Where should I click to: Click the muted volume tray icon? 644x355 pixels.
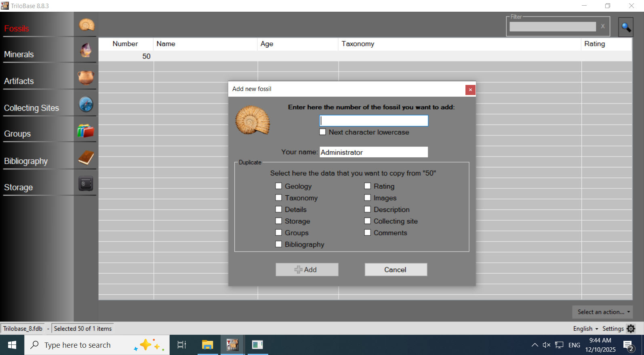pos(547,345)
